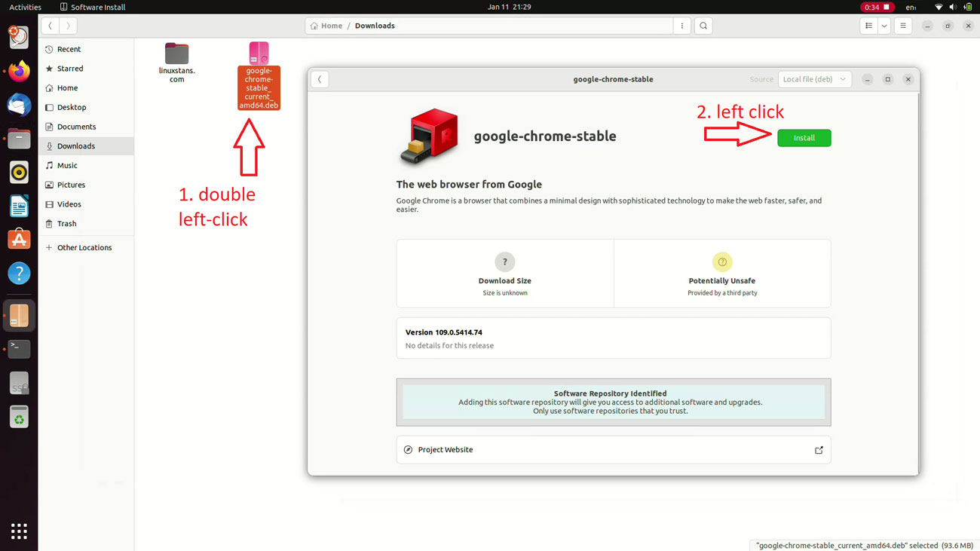Open the Source format dropdown showing Local file (deb)
The height and width of the screenshot is (551, 980).
[x=814, y=78]
